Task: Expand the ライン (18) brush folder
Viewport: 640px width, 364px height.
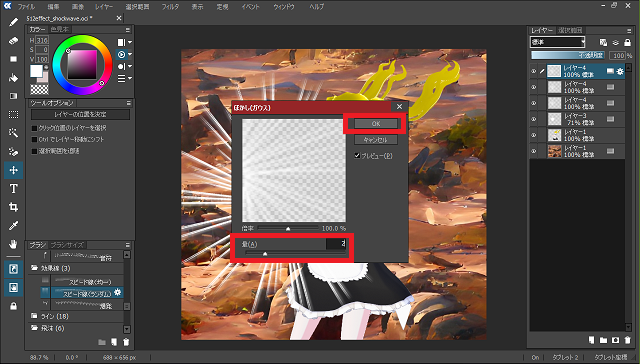Action: click(34, 316)
